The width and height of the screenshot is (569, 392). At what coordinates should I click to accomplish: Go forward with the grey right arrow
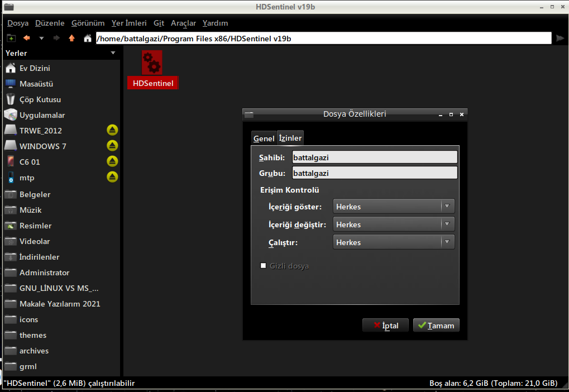[56, 38]
